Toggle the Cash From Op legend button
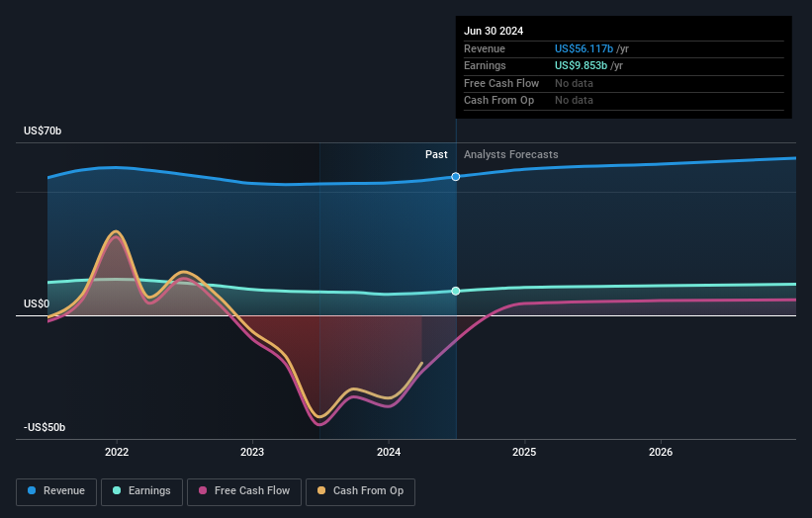The image size is (812, 518). (x=360, y=491)
